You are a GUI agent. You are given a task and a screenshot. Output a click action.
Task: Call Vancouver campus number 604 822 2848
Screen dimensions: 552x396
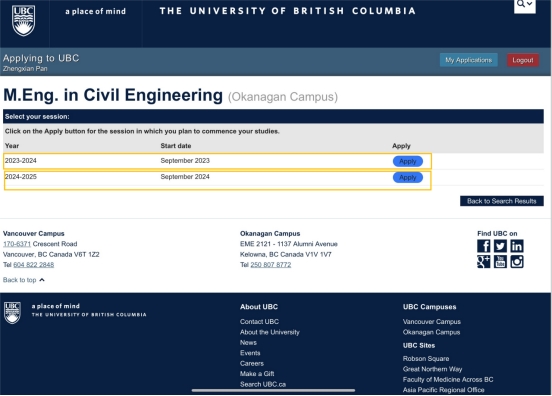click(34, 265)
